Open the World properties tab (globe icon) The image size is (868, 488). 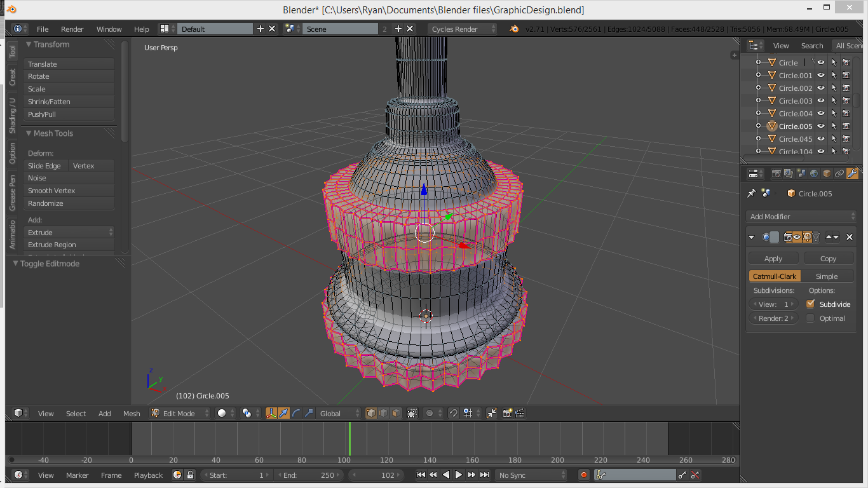click(814, 173)
